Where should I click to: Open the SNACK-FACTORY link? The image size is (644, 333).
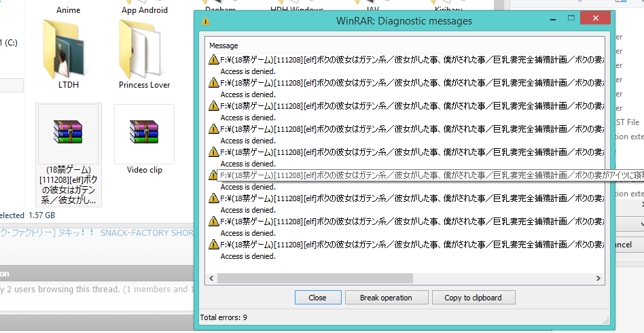click(x=146, y=232)
